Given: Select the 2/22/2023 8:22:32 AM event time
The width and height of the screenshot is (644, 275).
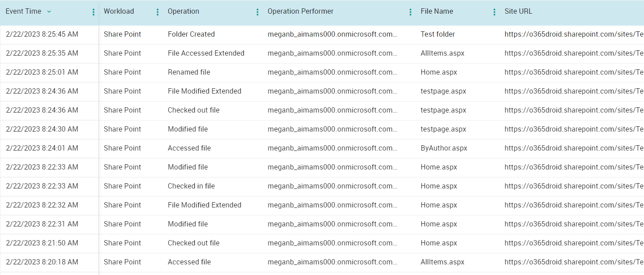Looking at the screenshot, I should click(x=42, y=205).
